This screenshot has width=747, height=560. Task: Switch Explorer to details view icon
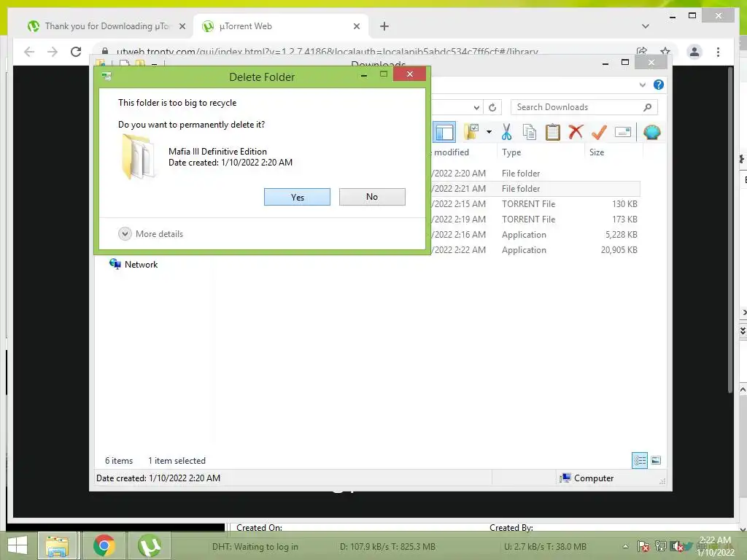click(x=640, y=460)
